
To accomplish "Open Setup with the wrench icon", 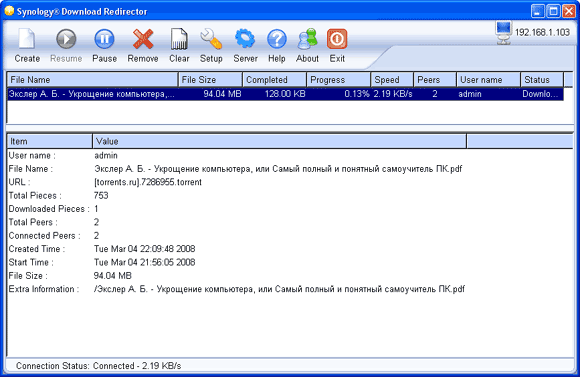I will (211, 39).
